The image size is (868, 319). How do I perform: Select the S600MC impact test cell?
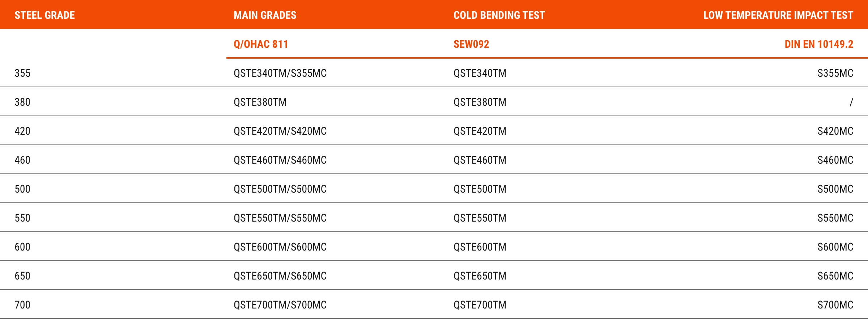click(835, 247)
